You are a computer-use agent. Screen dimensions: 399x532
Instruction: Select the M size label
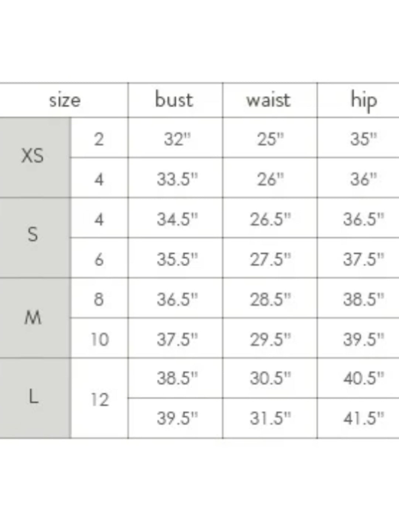33,317
